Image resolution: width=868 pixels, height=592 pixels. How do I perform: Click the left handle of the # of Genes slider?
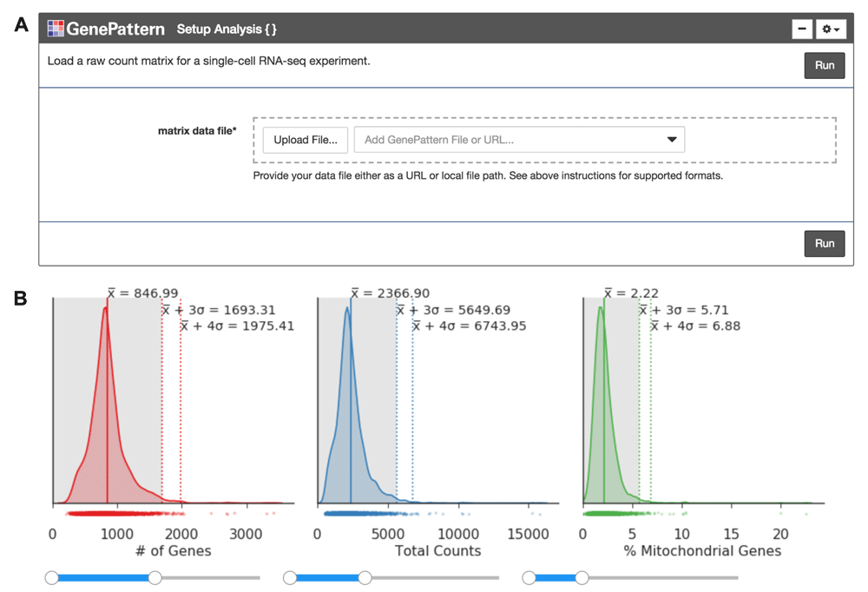tap(52, 576)
